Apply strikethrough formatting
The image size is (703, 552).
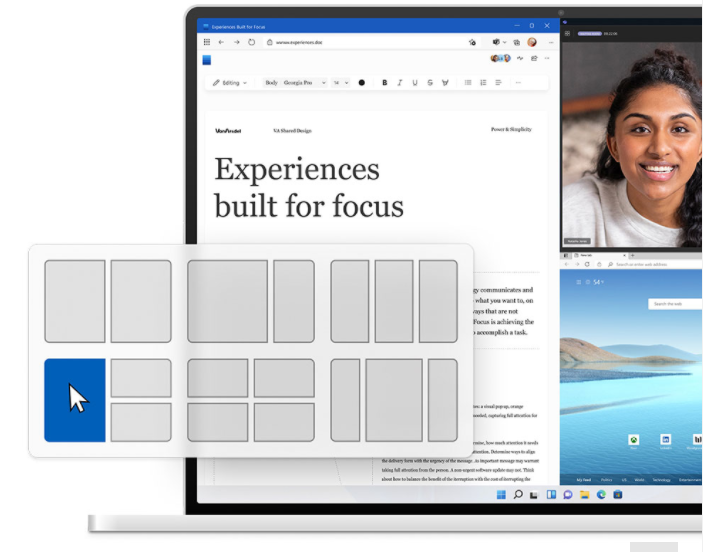pos(430,83)
